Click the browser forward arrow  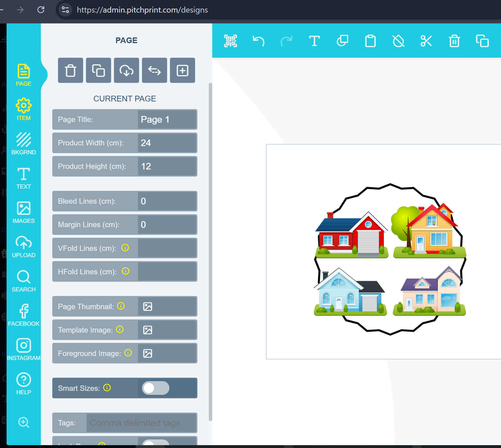(x=20, y=10)
